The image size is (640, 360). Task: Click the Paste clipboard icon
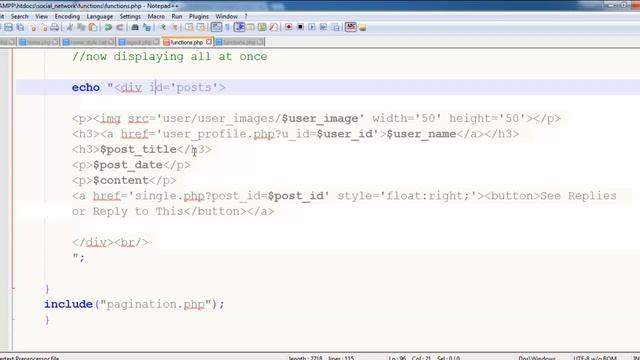click(x=93, y=27)
